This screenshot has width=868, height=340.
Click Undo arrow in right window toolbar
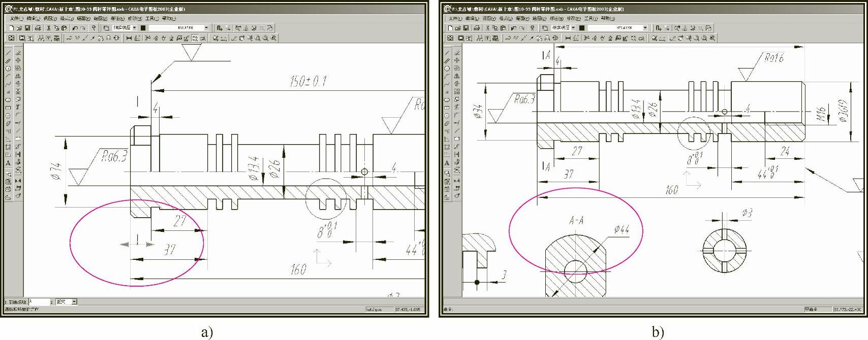pyautogui.click(x=514, y=28)
